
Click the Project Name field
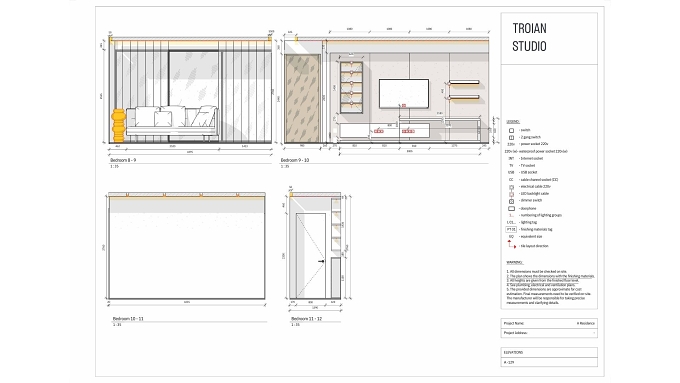[549, 323]
